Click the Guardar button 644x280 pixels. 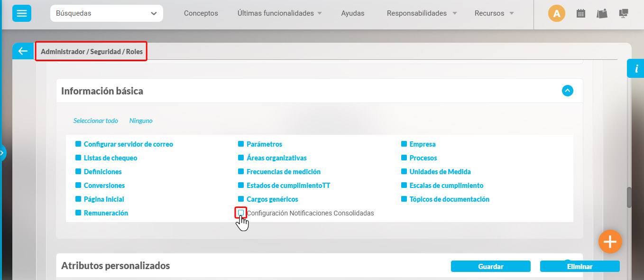pyautogui.click(x=490, y=266)
